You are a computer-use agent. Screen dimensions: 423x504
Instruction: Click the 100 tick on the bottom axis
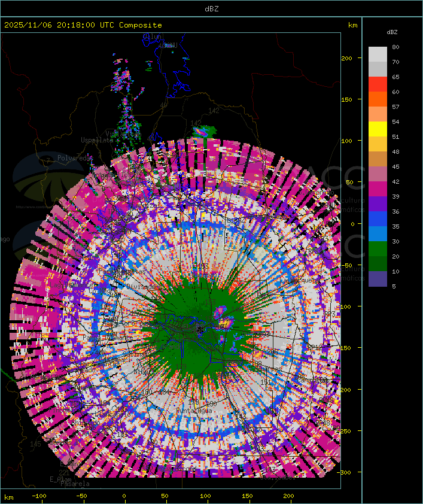[x=206, y=496]
